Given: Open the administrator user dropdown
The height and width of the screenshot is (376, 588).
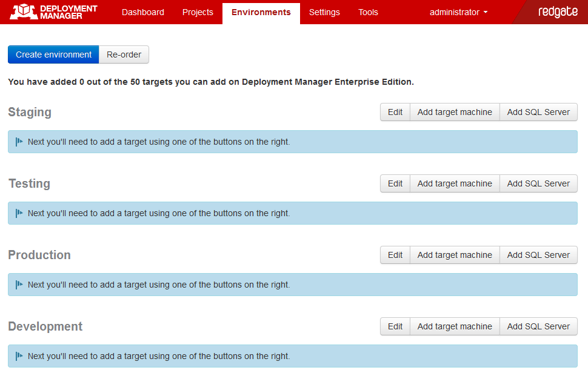Looking at the screenshot, I should pyautogui.click(x=458, y=12).
